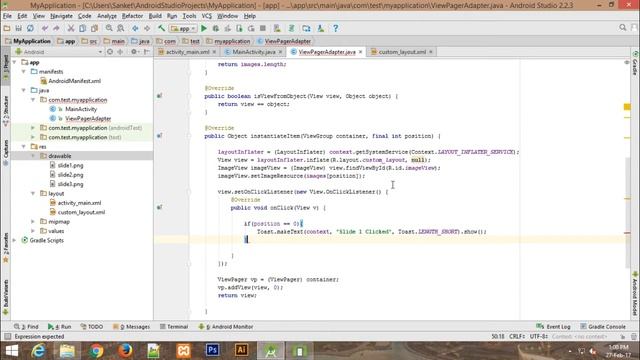Open the Event Log panel
This screenshot has height=360, width=640.
tap(553, 327)
